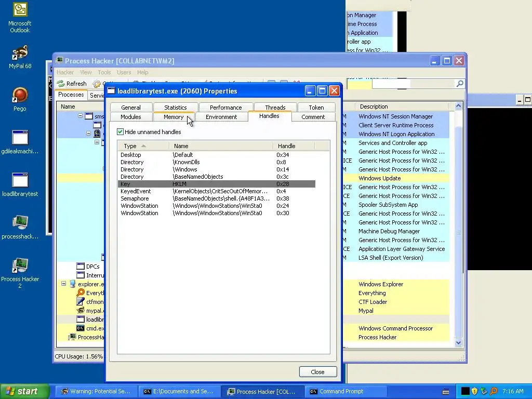Open the Microsoft Outlook desktop icon
The height and width of the screenshot is (399, 532).
20,18
